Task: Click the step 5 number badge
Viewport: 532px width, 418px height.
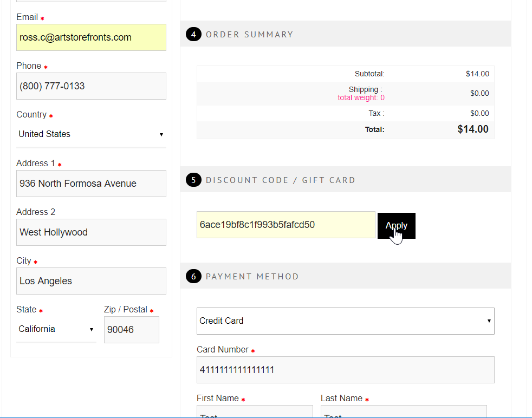Action: (193, 180)
